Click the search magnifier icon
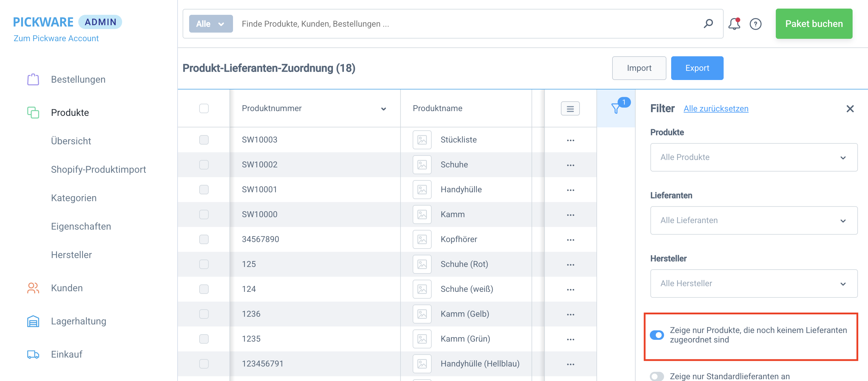Viewport: 868px width, 381px height. pos(708,24)
